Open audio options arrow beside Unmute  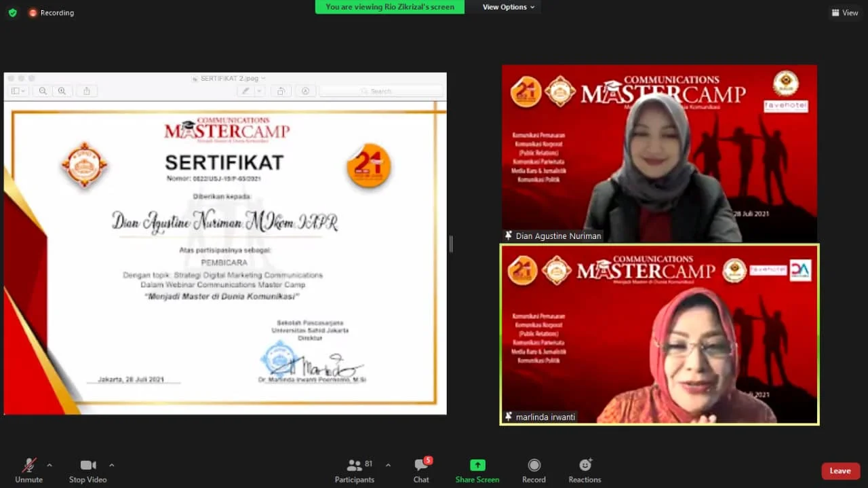point(50,465)
